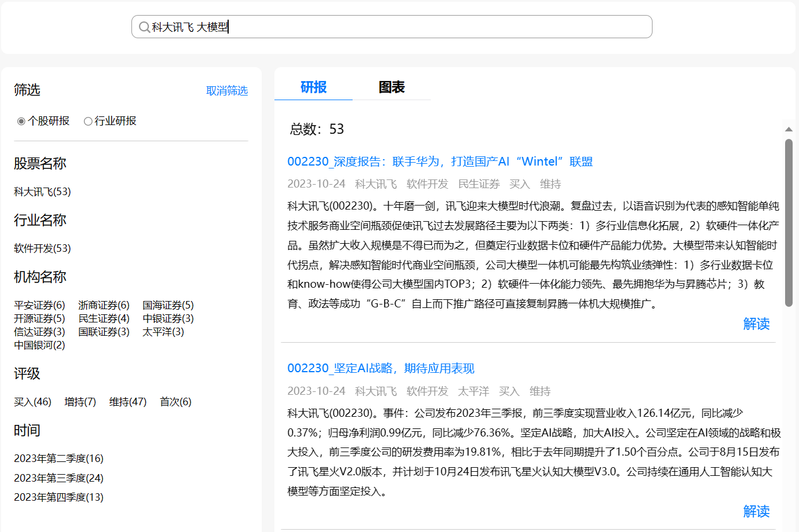
Task: Click the results scrollbar up arrow
Action: [789, 129]
